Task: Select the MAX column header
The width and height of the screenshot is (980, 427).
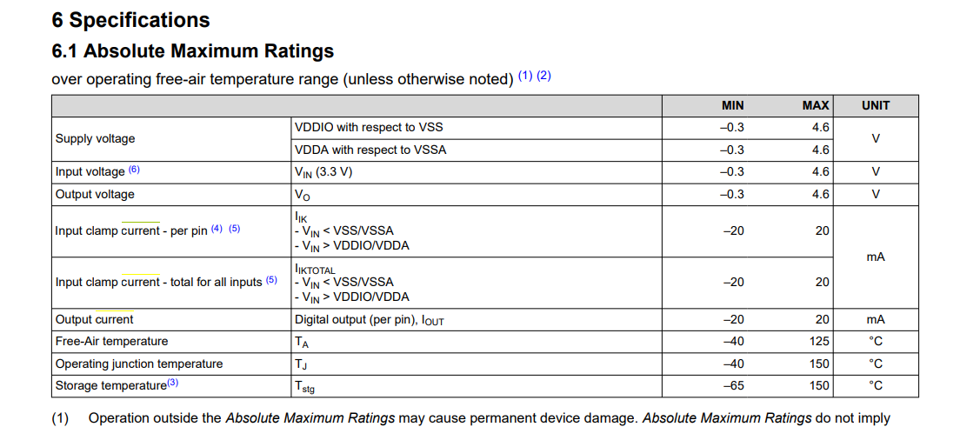Action: click(816, 105)
